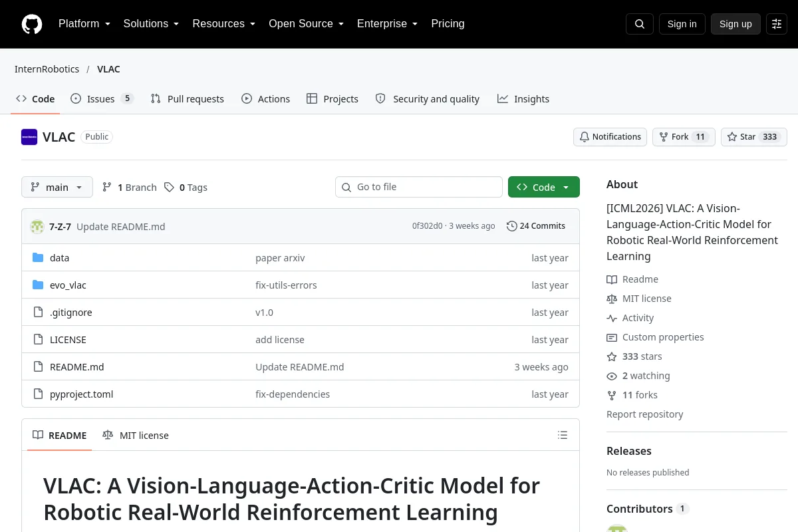Switch to the Issues tab

pos(102,99)
